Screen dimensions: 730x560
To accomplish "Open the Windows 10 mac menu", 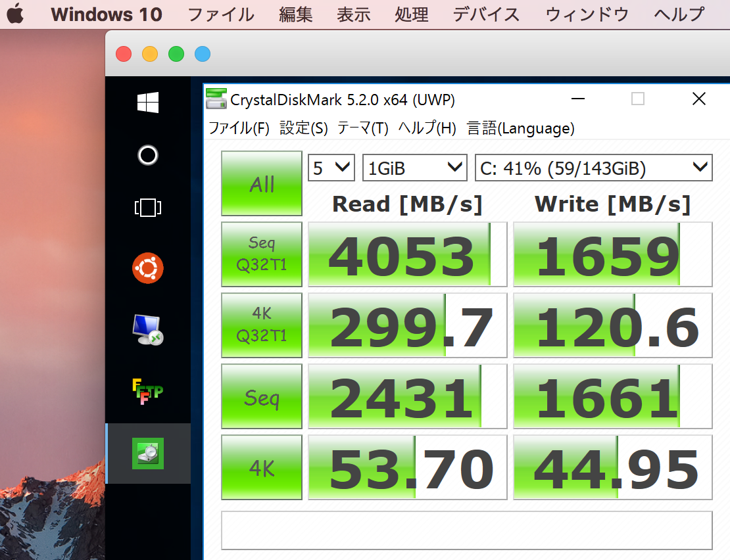I will point(107,14).
